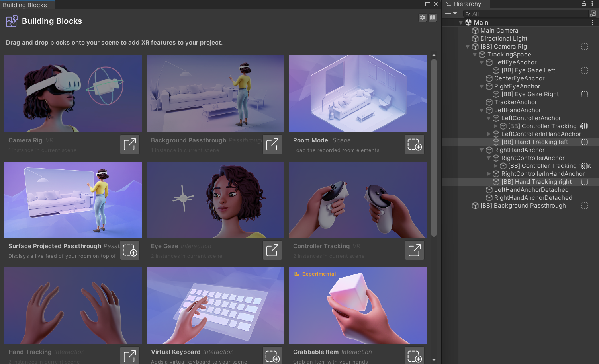Switch to the Hierarchy tab
This screenshot has height=364, width=599.
point(466,4)
